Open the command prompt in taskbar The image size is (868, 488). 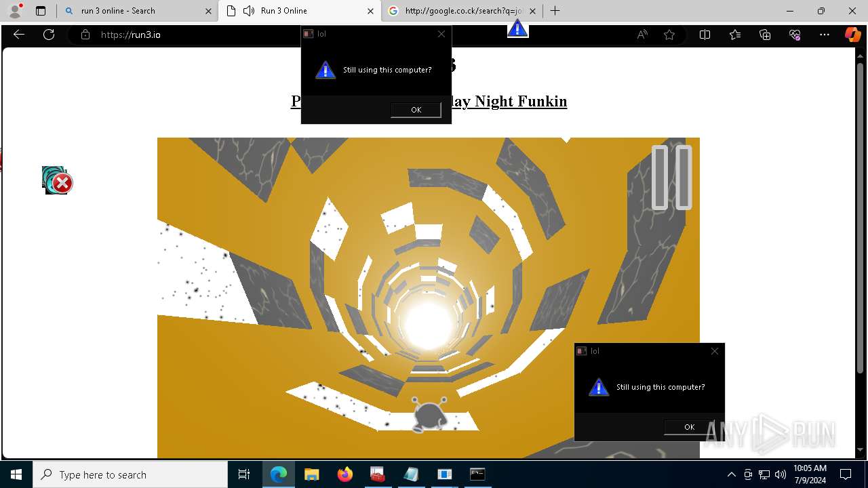tap(477, 474)
